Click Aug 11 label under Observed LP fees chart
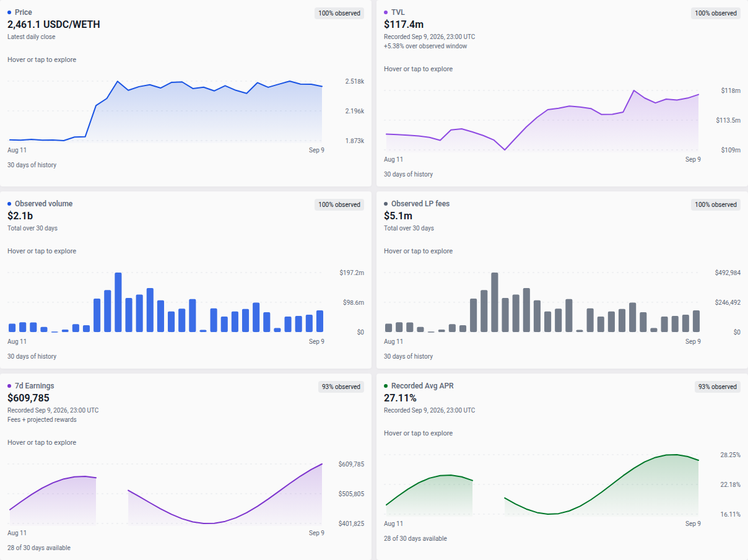Screen dimensions: 748x560 tap(394, 341)
